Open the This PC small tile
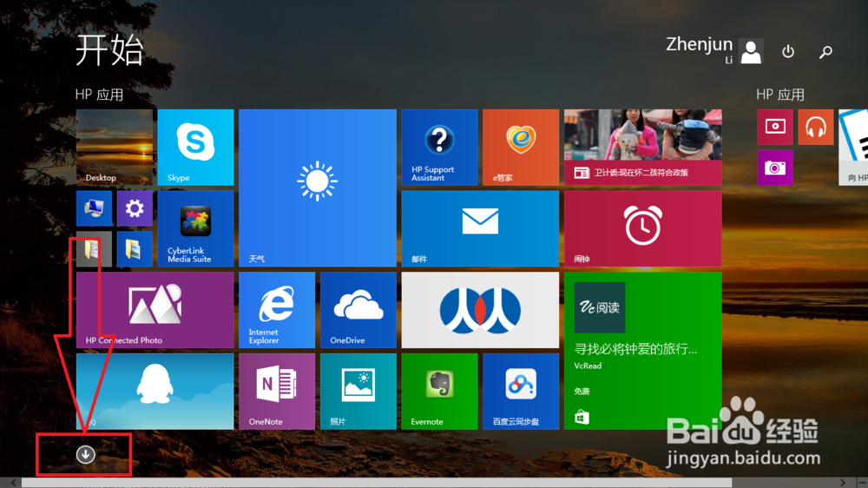Image resolution: width=868 pixels, height=488 pixels. tap(94, 208)
